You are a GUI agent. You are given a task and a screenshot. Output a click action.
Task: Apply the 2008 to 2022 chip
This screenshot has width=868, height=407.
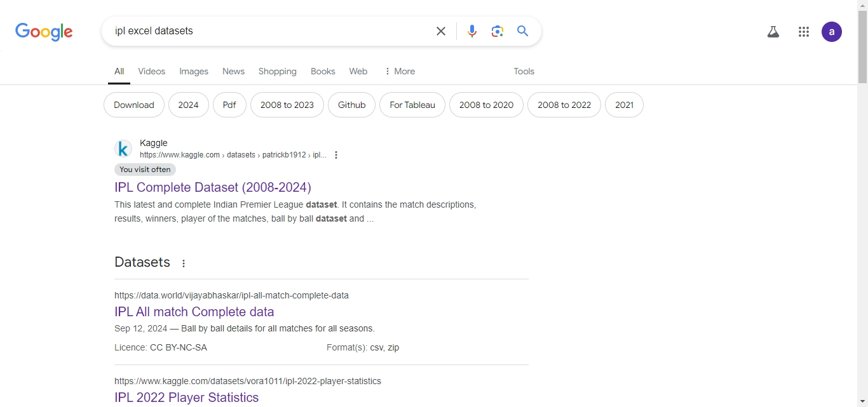click(x=564, y=105)
